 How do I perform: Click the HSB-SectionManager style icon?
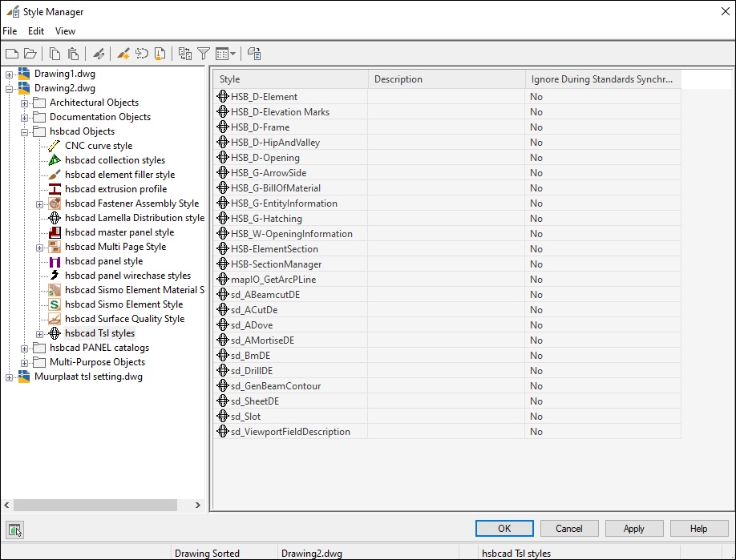223,264
